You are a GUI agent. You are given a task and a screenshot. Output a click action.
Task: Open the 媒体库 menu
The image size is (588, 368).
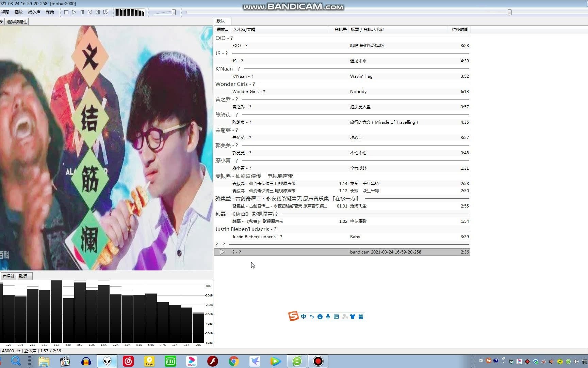pyautogui.click(x=34, y=12)
